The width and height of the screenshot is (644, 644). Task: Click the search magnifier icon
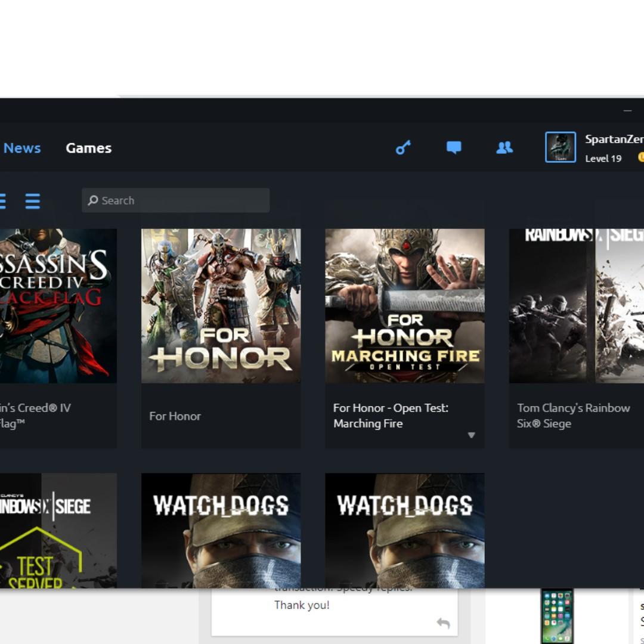point(94,200)
